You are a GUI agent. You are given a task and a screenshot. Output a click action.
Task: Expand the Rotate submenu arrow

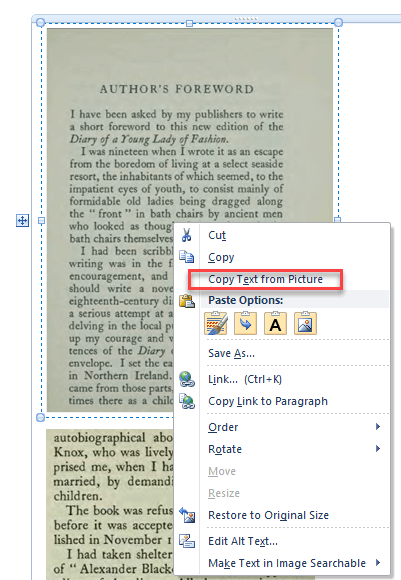tap(378, 449)
